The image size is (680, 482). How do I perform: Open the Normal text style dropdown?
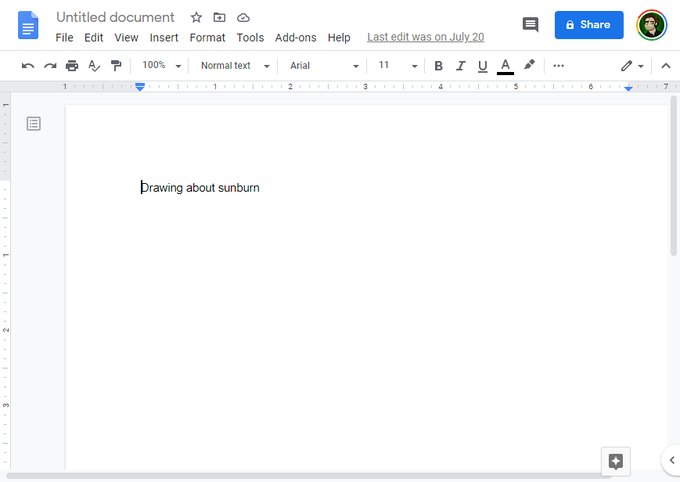[235, 66]
